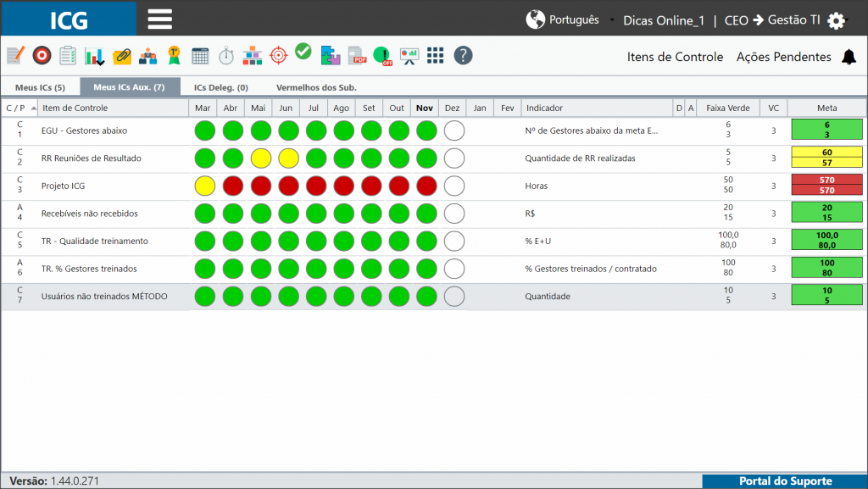Viewport: 868px width, 489px height.
Task: Click yellow meta swatch for RR Reuniões
Action: click(826, 157)
